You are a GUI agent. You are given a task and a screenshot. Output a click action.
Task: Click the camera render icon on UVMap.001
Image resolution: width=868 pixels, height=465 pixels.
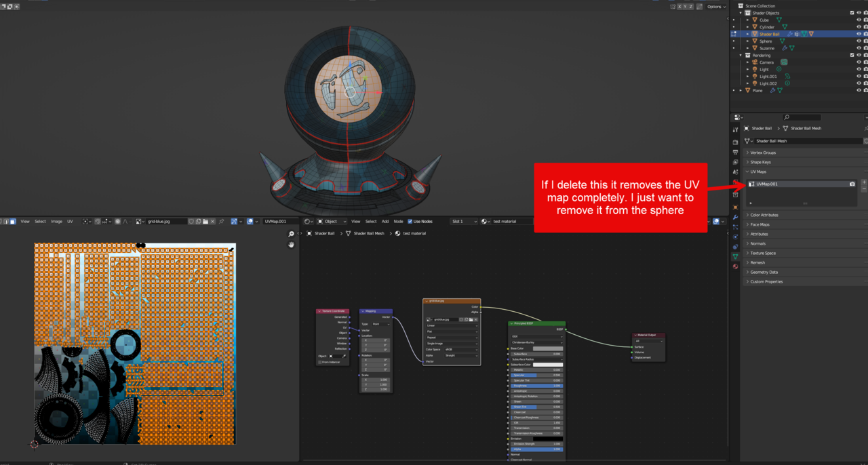point(852,184)
